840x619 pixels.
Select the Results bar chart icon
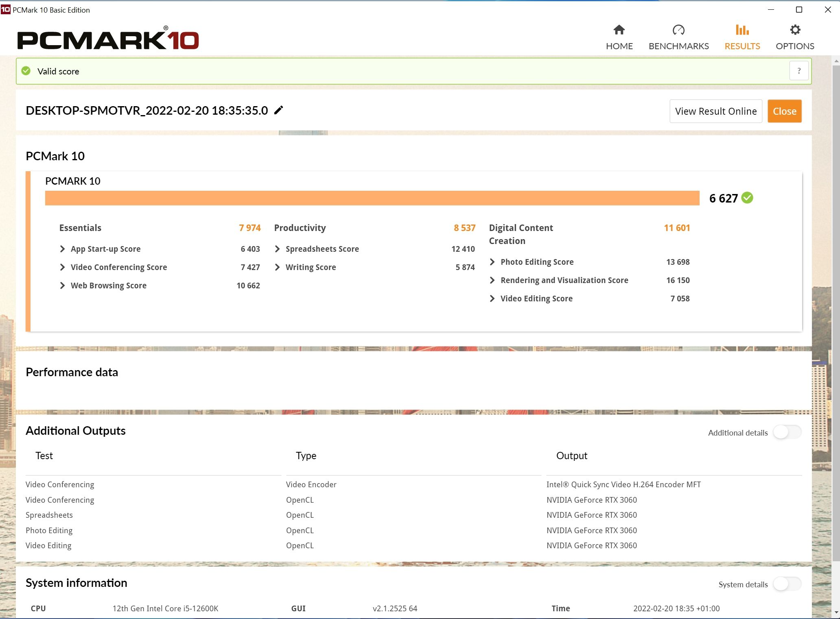[x=742, y=30]
